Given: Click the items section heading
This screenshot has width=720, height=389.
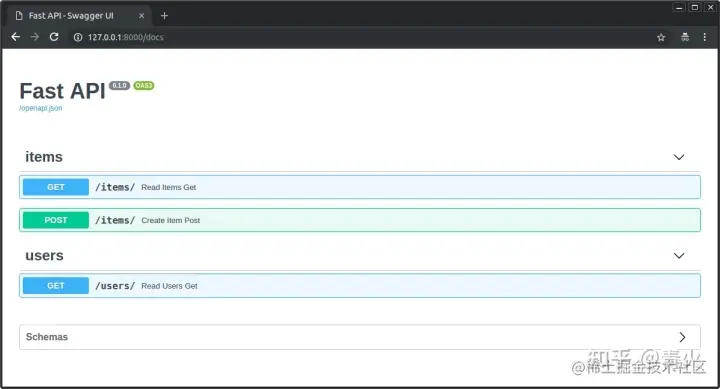Looking at the screenshot, I should point(44,157).
